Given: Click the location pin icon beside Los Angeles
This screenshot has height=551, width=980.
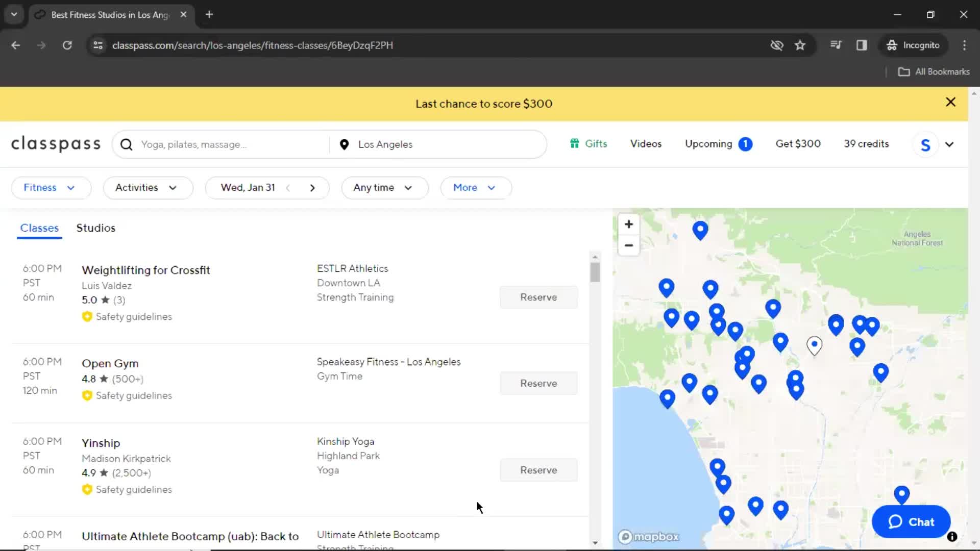Looking at the screenshot, I should pos(345,144).
